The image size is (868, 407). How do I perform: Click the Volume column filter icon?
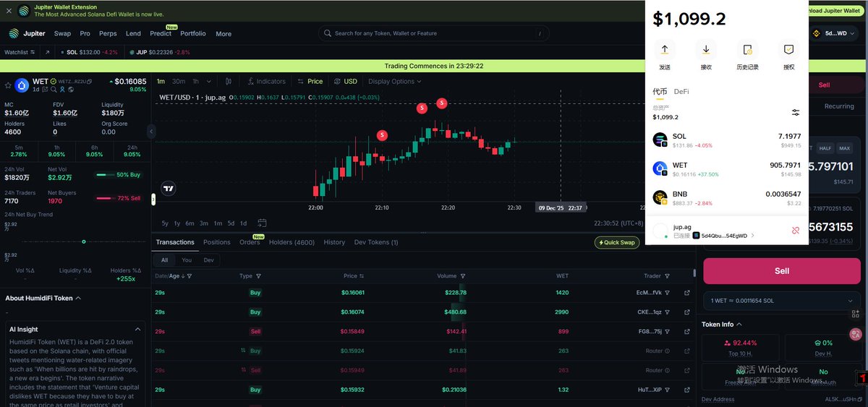pyautogui.click(x=464, y=276)
